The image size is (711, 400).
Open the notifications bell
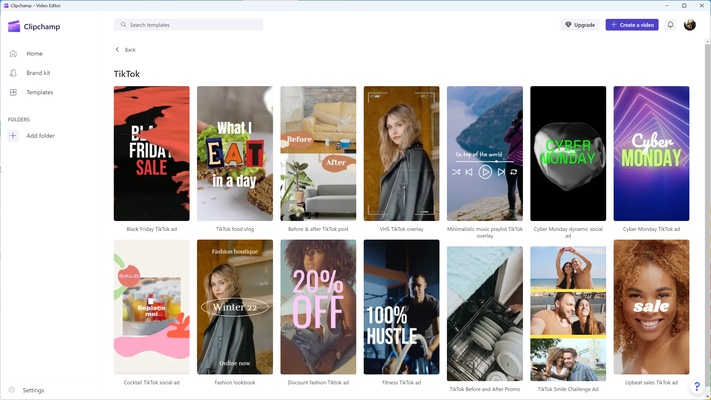tap(670, 24)
